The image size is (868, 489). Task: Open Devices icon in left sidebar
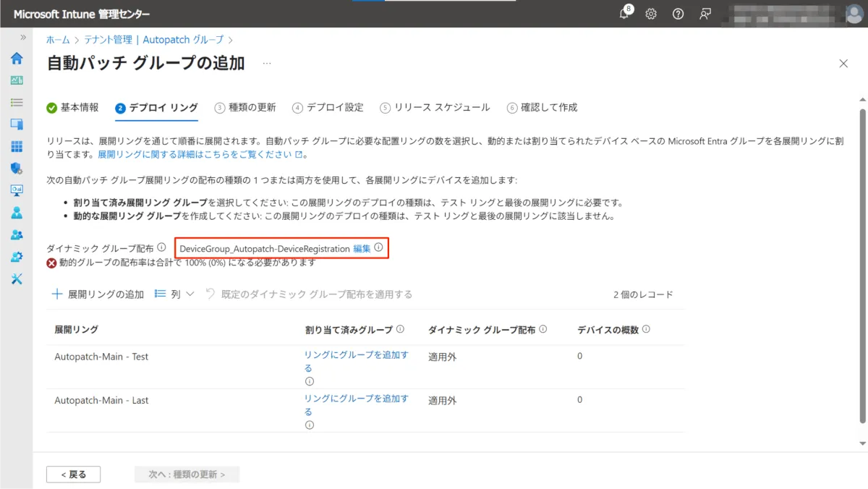(x=16, y=124)
